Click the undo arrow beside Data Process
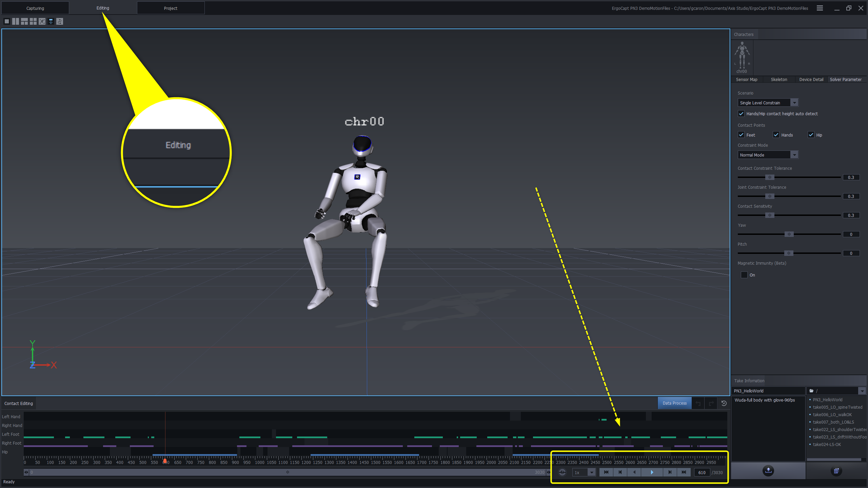The image size is (868, 488). point(698,403)
